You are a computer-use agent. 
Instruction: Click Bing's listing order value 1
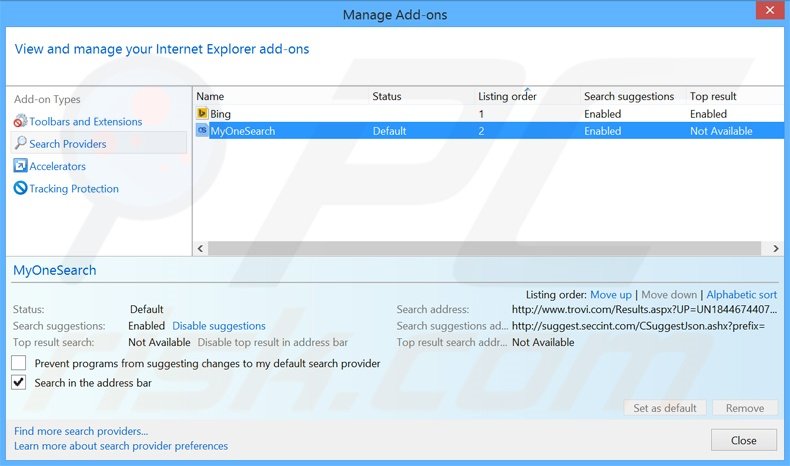pyautogui.click(x=481, y=114)
